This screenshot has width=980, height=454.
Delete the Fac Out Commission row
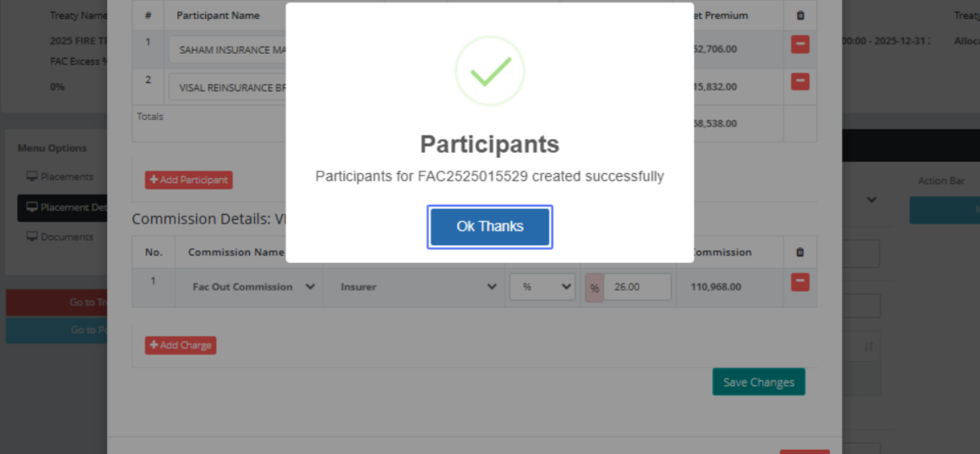(800, 282)
